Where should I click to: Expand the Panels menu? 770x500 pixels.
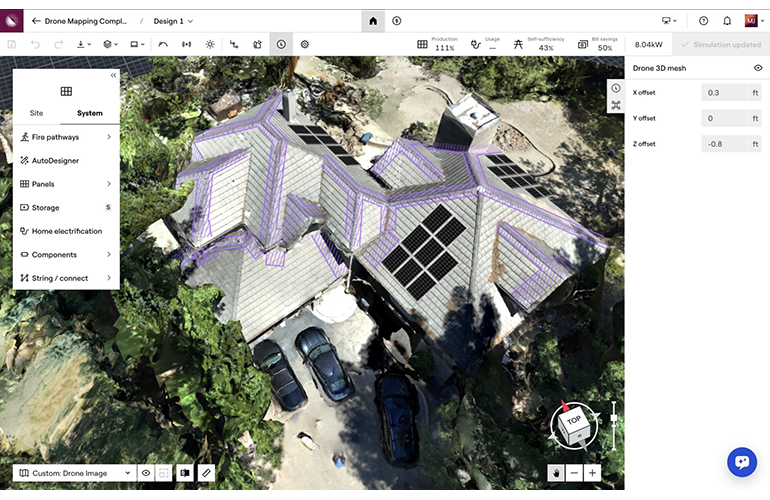66,184
